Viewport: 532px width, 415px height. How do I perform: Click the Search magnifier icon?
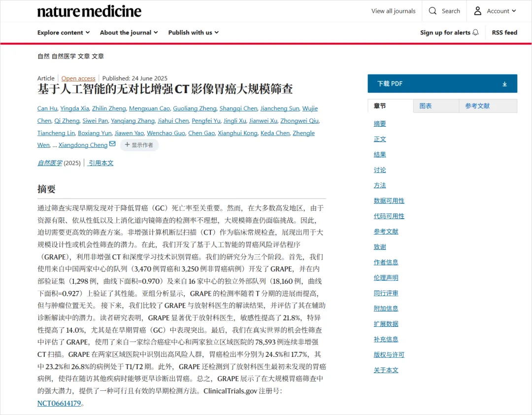click(432, 11)
